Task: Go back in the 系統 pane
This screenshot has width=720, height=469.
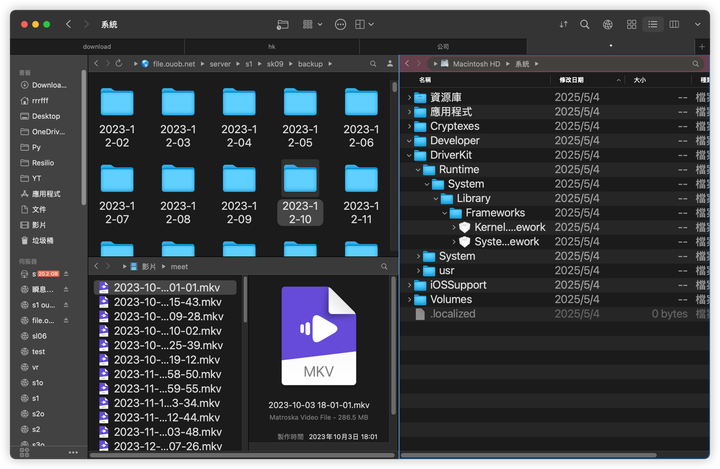Action: click(x=407, y=63)
